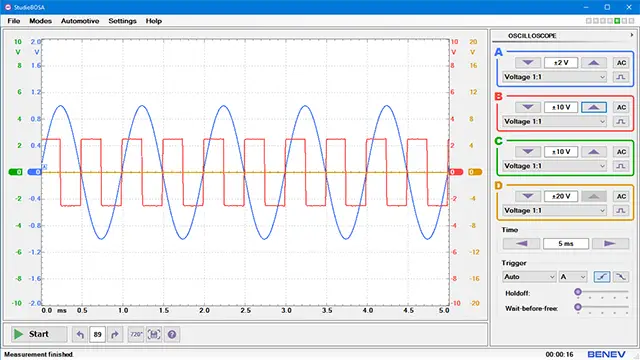Click the ±20 V range field of channel D
The height and width of the screenshot is (360, 640).
pos(561,196)
